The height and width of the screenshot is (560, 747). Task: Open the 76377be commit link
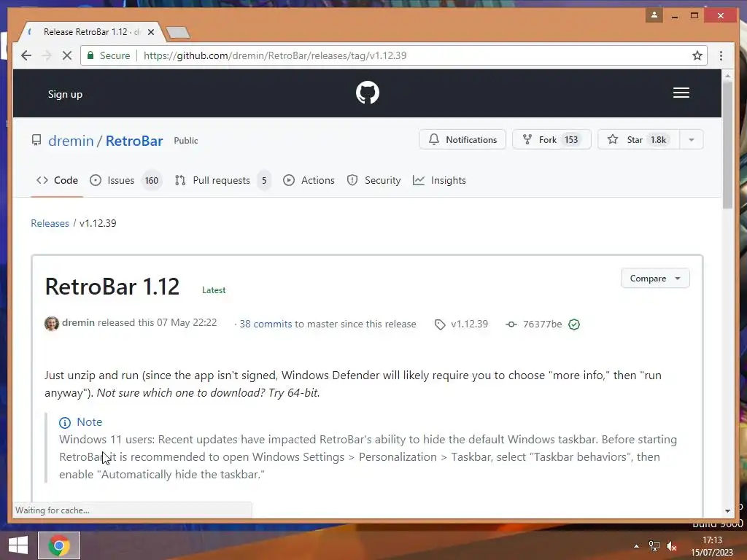542,324
